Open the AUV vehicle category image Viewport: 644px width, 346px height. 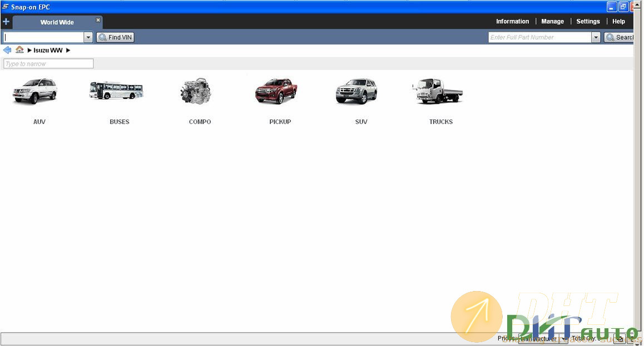35,91
